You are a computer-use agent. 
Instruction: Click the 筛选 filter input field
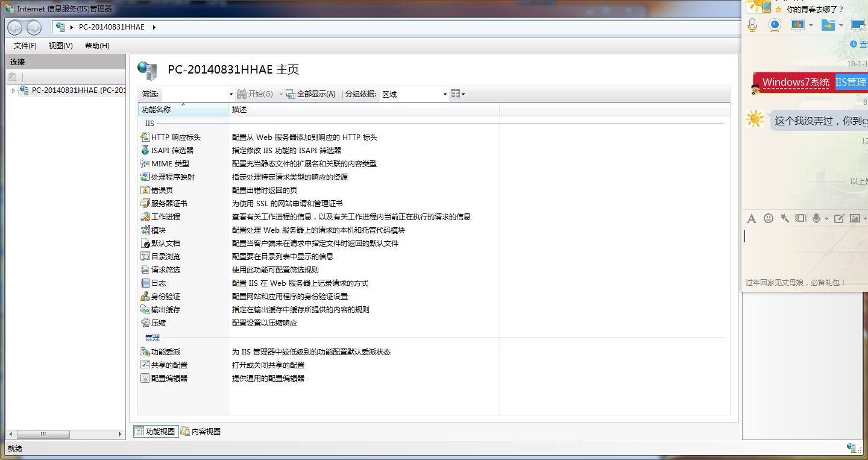(195, 94)
